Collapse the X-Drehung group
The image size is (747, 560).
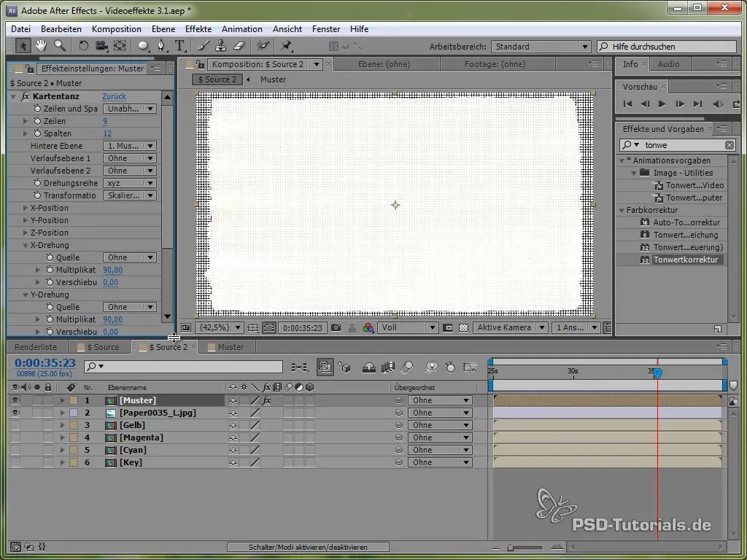(x=26, y=245)
